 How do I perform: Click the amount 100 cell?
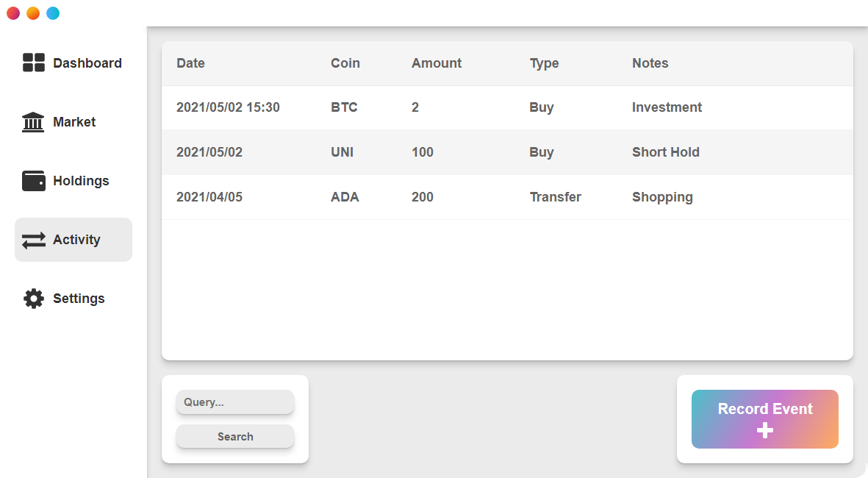pos(423,152)
